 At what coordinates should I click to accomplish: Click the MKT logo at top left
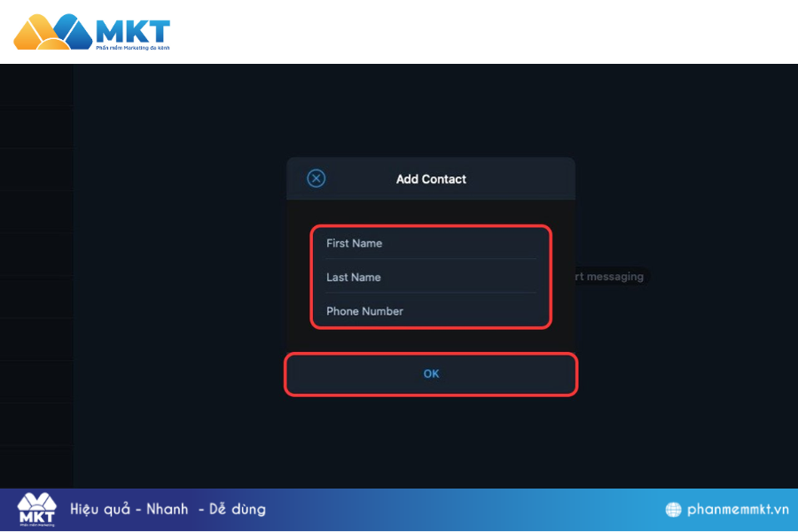click(x=91, y=33)
